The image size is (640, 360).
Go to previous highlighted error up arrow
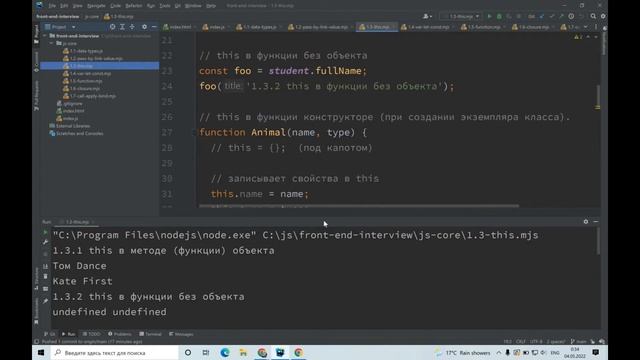pos(588,37)
